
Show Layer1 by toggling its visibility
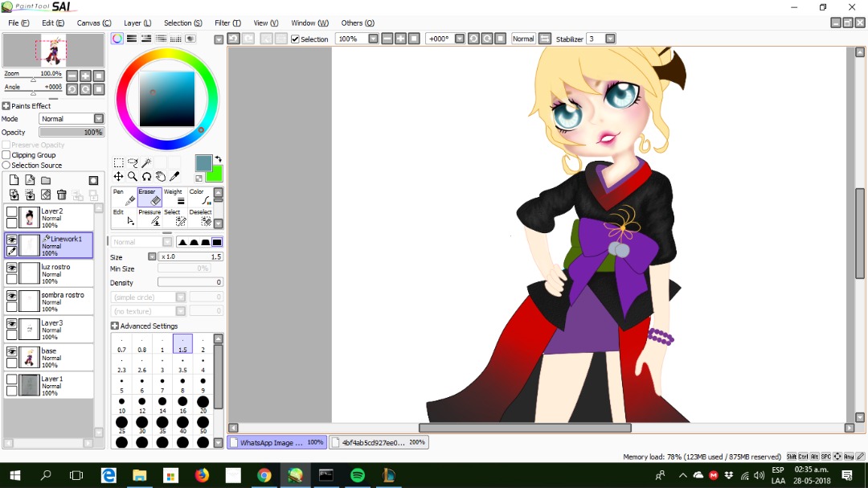[x=11, y=379]
